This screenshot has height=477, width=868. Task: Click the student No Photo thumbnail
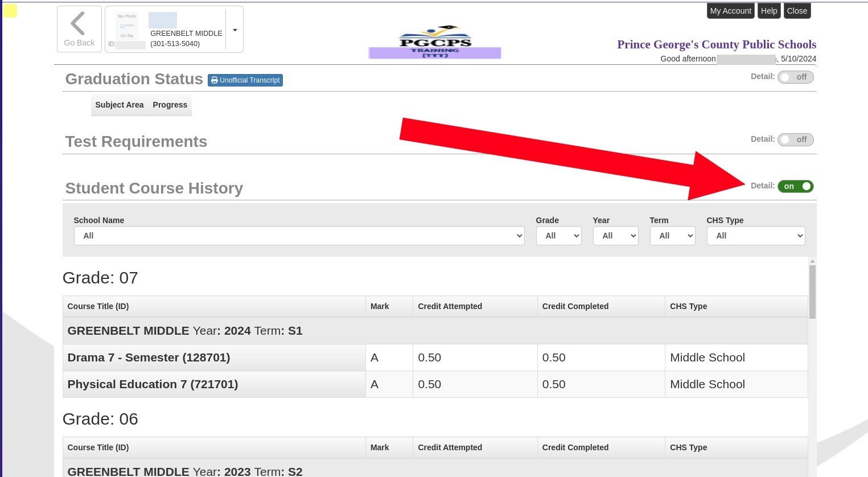click(x=127, y=26)
